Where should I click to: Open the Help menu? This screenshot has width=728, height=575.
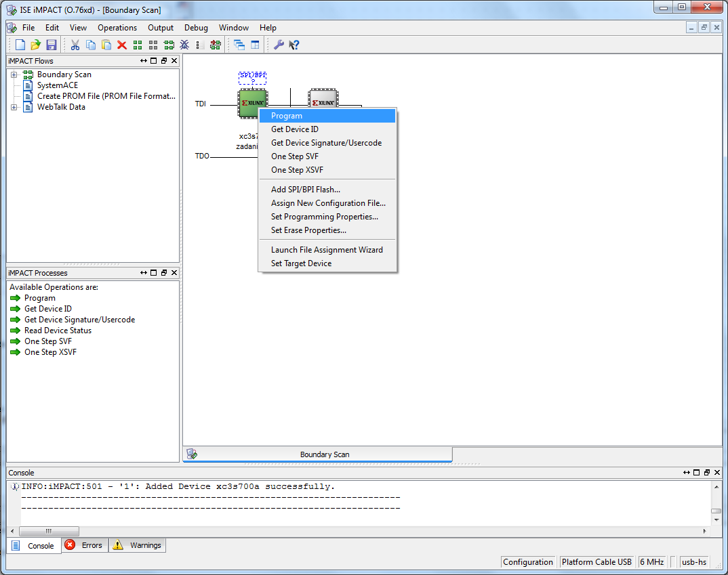268,28
